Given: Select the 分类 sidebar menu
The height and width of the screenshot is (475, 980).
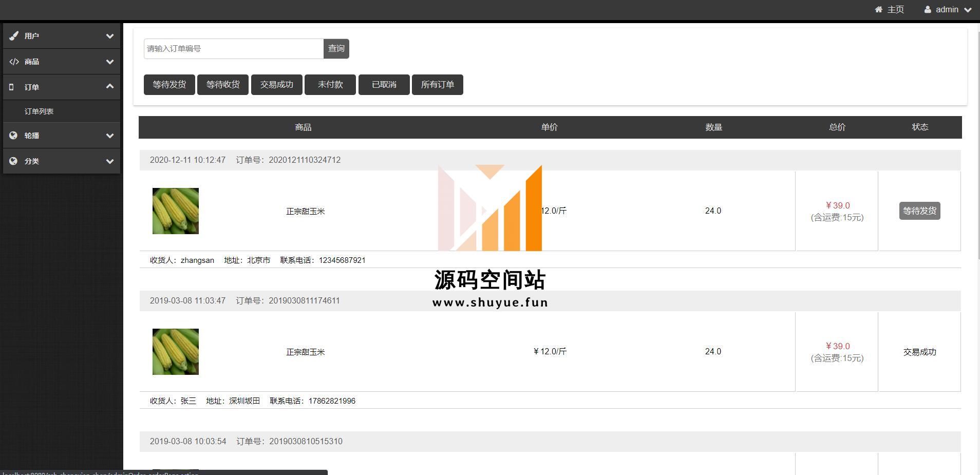Looking at the screenshot, I should tap(62, 161).
